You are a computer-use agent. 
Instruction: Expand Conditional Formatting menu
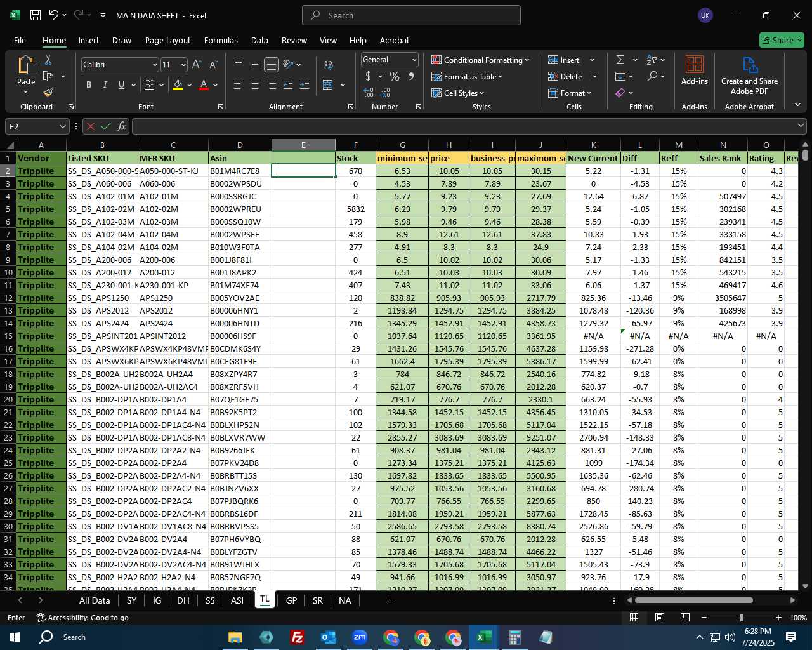click(x=480, y=60)
